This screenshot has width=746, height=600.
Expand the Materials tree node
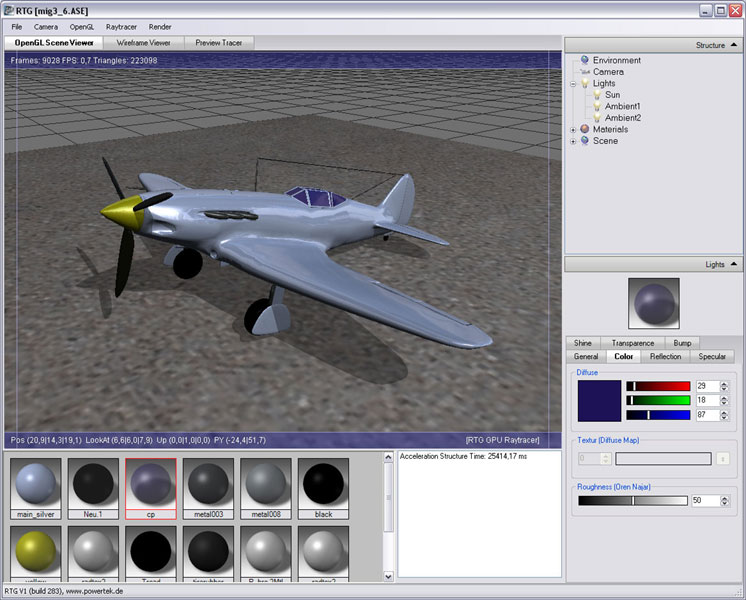click(573, 129)
